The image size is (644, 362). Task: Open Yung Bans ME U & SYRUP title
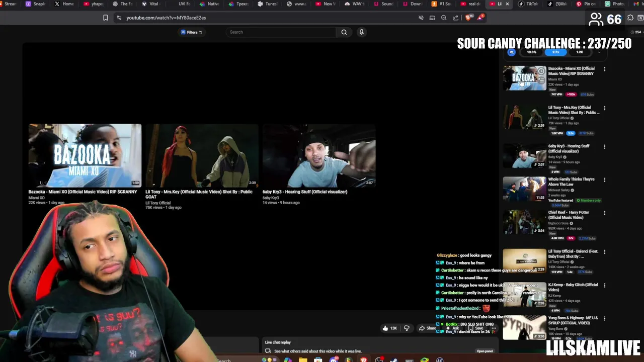[x=573, y=320]
